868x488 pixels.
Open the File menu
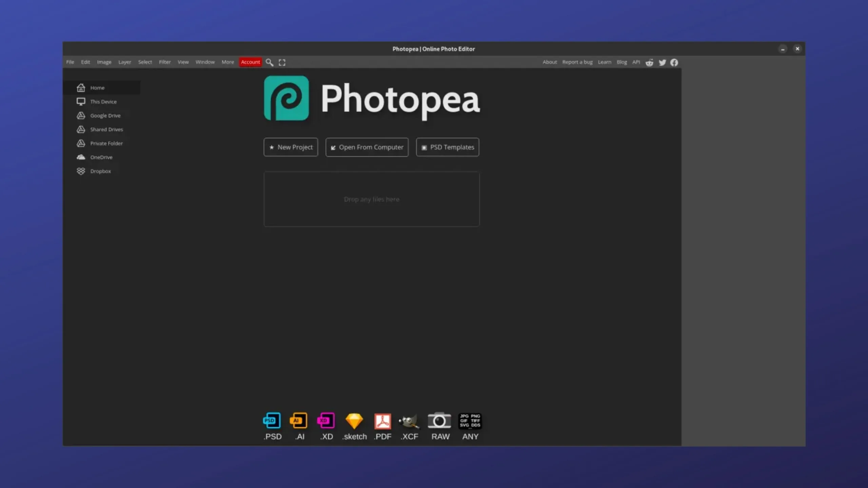click(70, 62)
